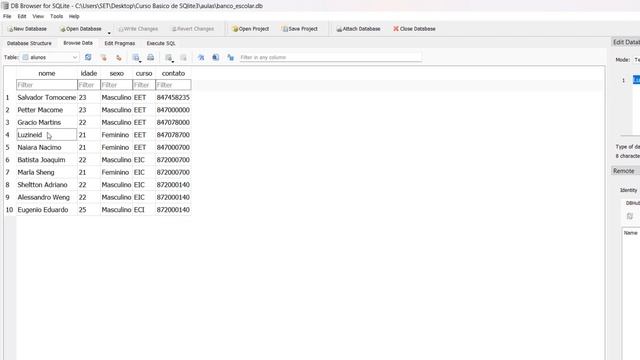The image size is (640, 360).
Task: Click the refresh table data icon
Action: pos(88,58)
